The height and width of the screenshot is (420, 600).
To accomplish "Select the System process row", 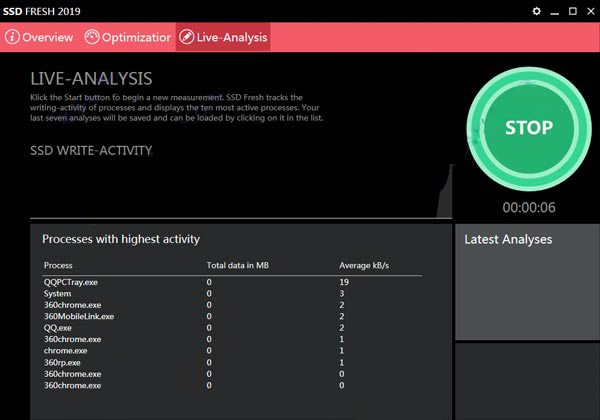I will pos(232,294).
